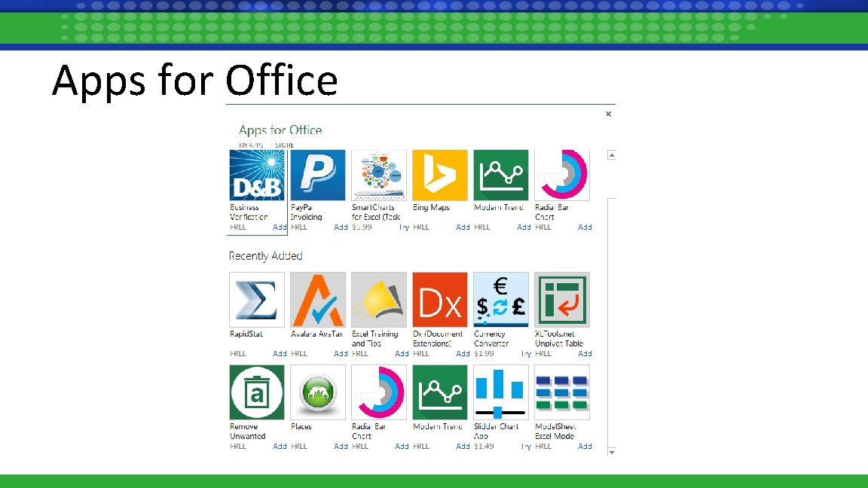Open the Places app icon

(318, 392)
